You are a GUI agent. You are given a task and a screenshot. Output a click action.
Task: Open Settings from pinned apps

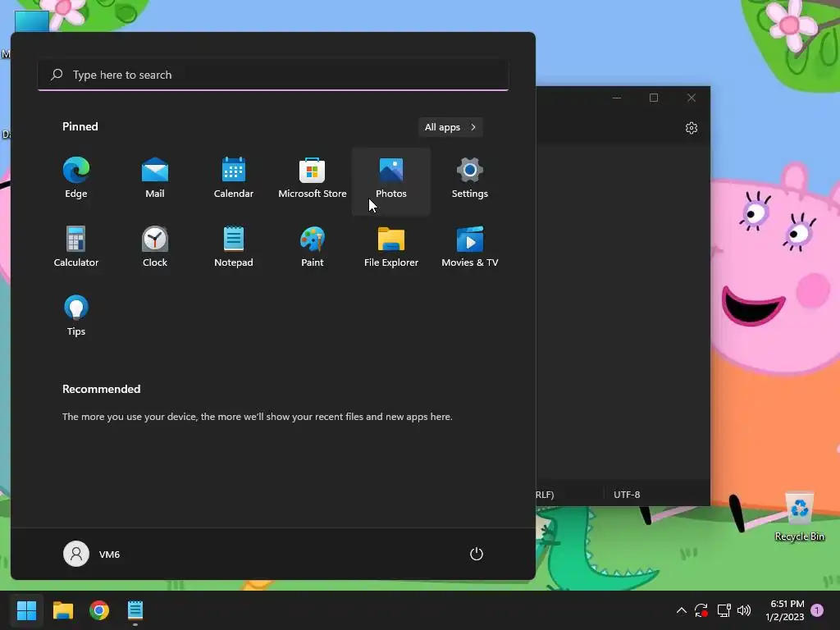(470, 178)
